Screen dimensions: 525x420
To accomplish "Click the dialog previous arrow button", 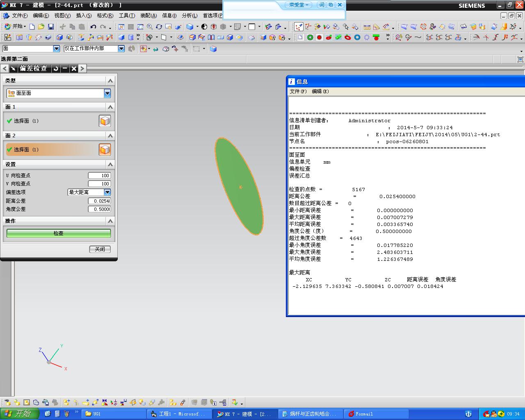I will pyautogui.click(x=5, y=68).
